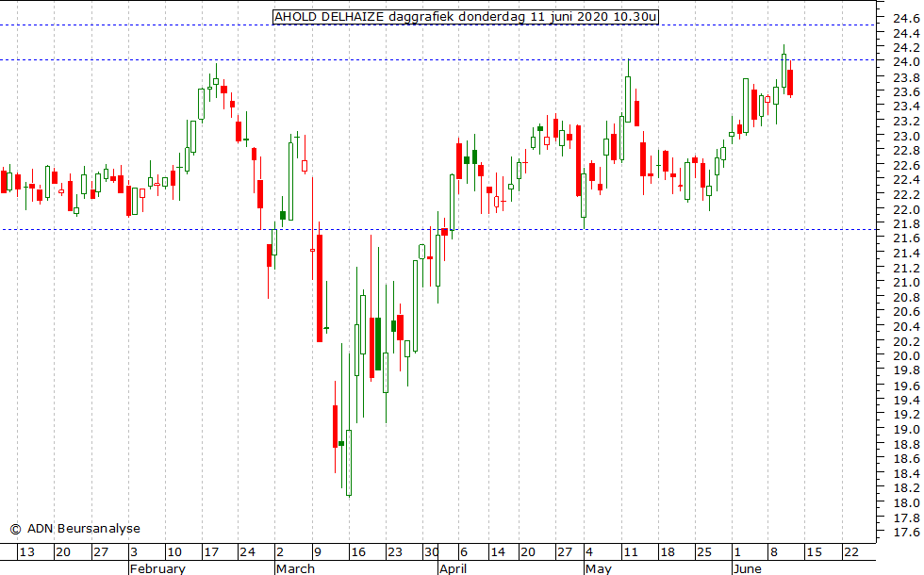Image resolution: width=924 pixels, height=575 pixels.
Task: Select the date label 4 above May
Action: tap(589, 552)
